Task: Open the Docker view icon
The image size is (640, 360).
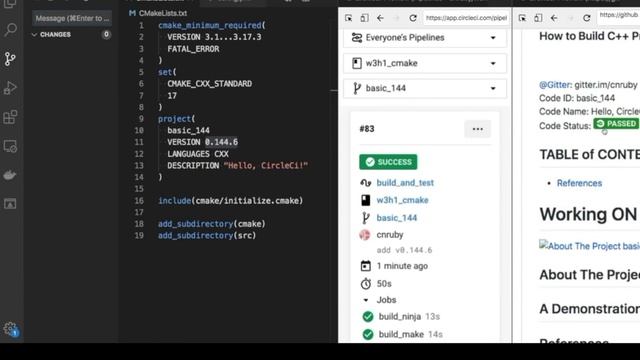Action: click(x=10, y=175)
